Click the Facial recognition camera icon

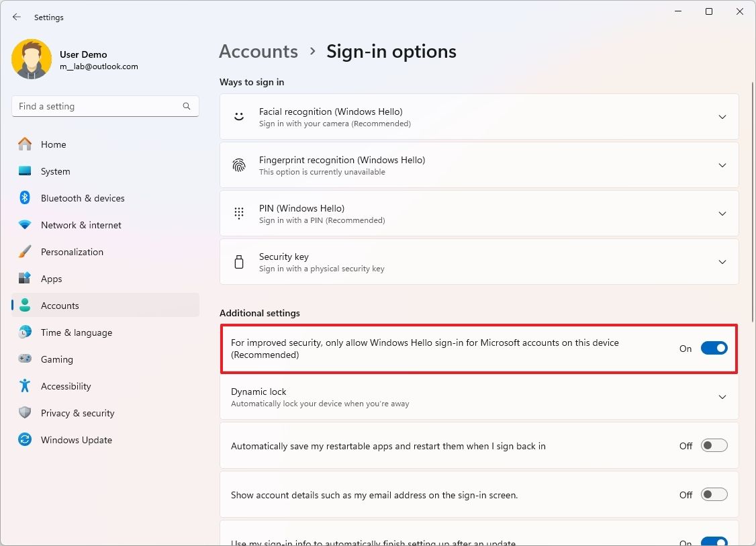click(238, 116)
